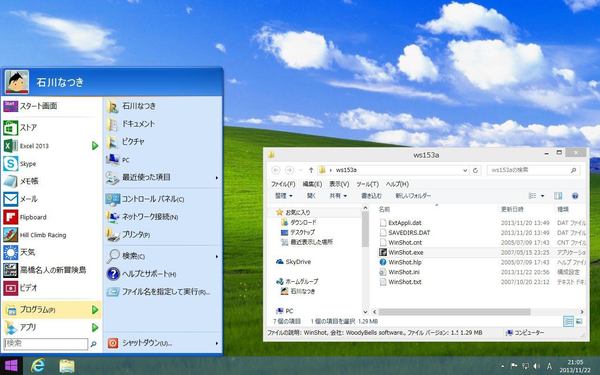This screenshot has height=375, width=600.
Task: Click ws153a search box in Explorer
Action: click(x=533, y=170)
